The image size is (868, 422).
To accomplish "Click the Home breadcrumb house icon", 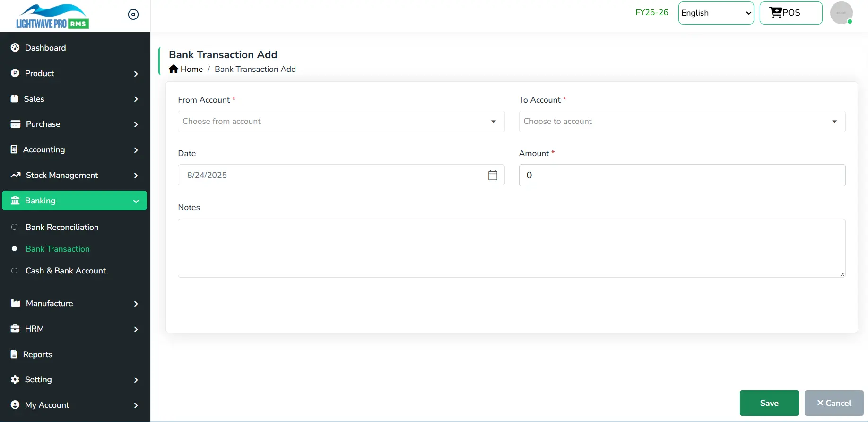I will pos(174,69).
